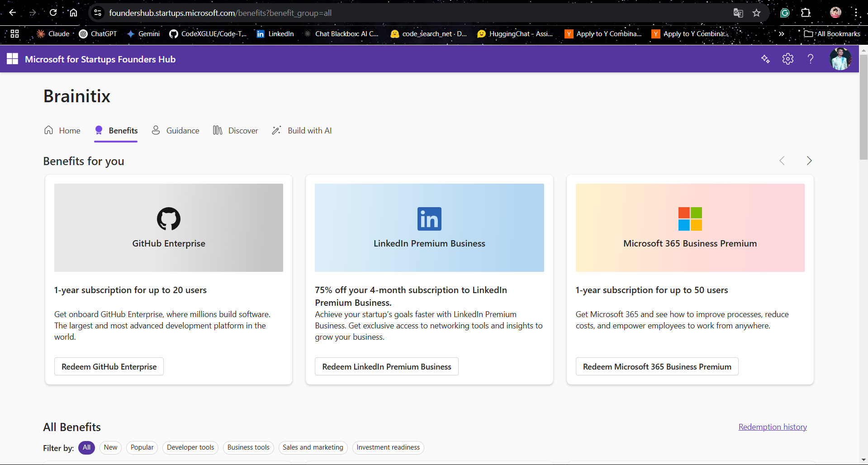Viewport: 868px width, 465px height.
Task: Show next benefits with right chevron
Action: (809, 161)
